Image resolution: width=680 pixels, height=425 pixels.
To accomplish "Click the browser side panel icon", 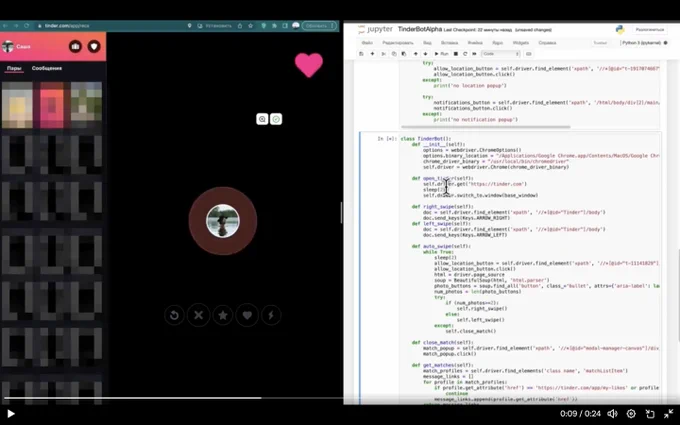I will [285, 26].
